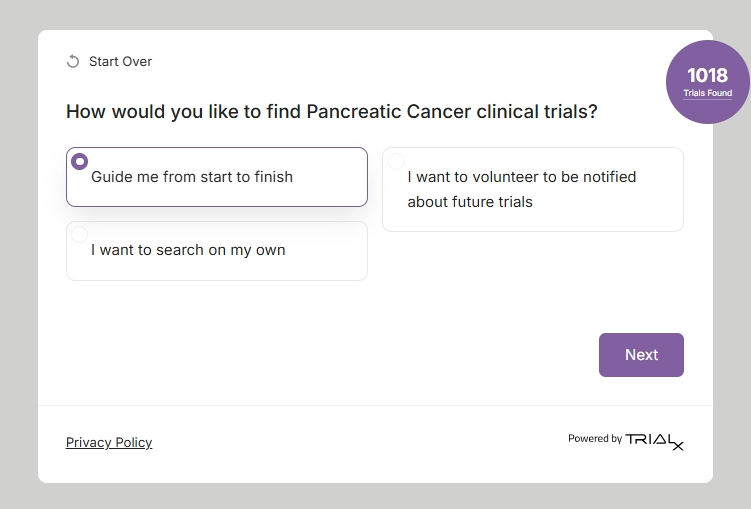Select the volunteer to be notified radio button
Image resolution: width=751 pixels, height=509 pixels.
(396, 161)
